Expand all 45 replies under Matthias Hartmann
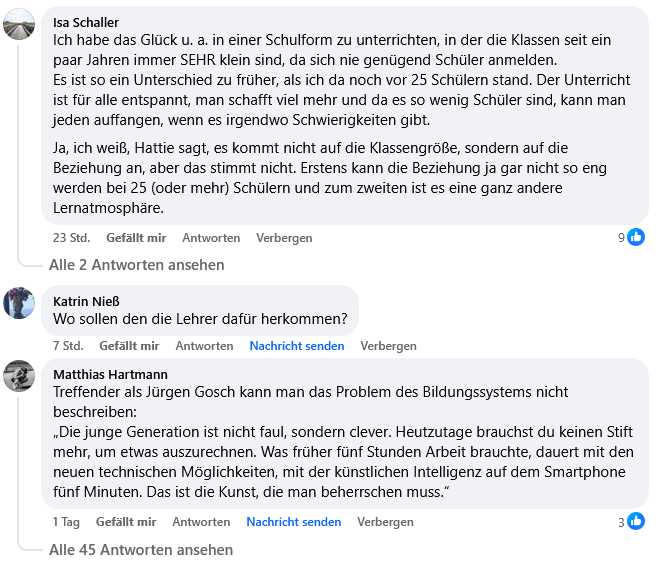The image size is (662, 562). tap(140, 549)
